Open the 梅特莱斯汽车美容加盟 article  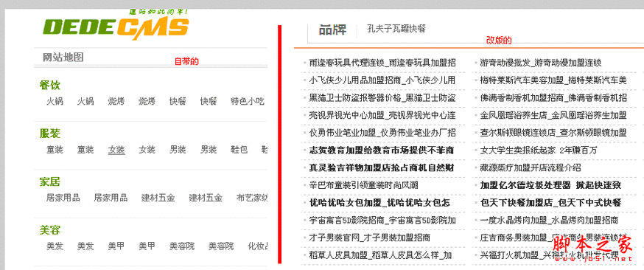[x=553, y=80]
